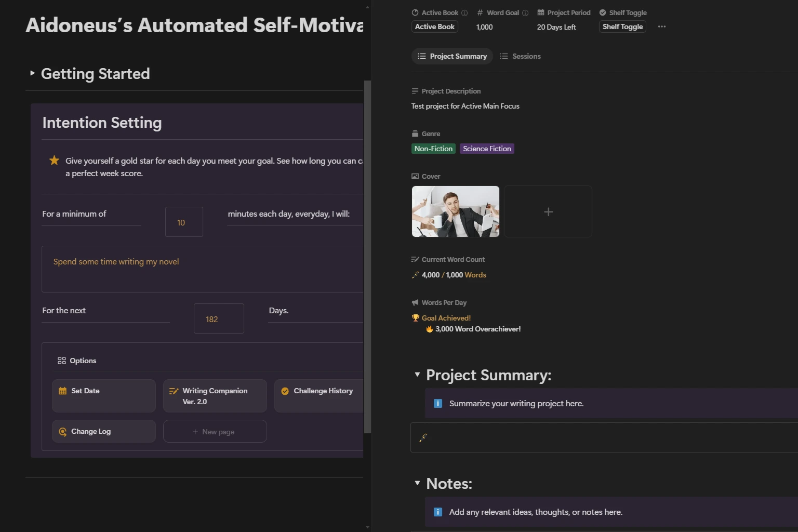The image size is (798, 532).
Task: Click the Challenge History checkmark icon
Action: coord(285,391)
